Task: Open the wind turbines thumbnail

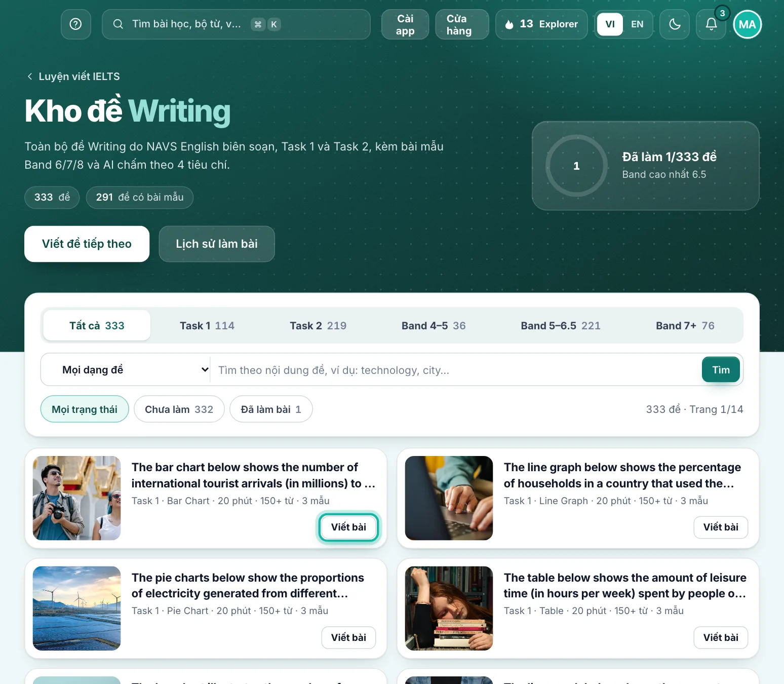Action: tap(77, 608)
